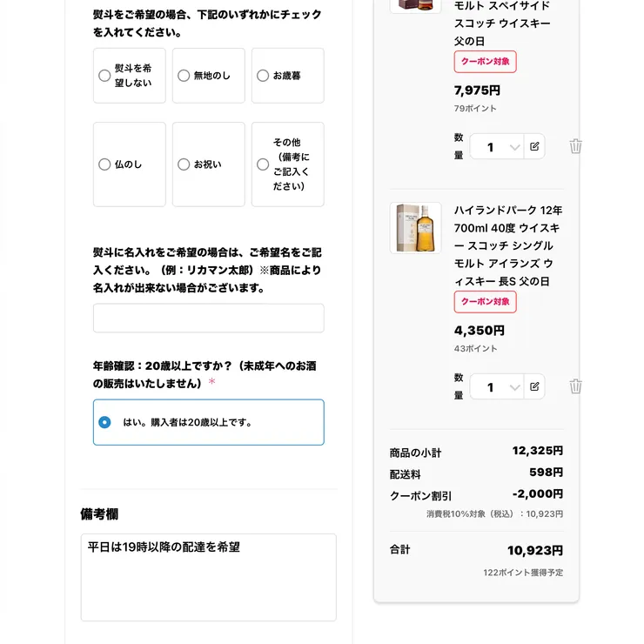The image size is (644, 644).
Task: Choose the '仏のし' noshi option
Action: click(x=104, y=164)
